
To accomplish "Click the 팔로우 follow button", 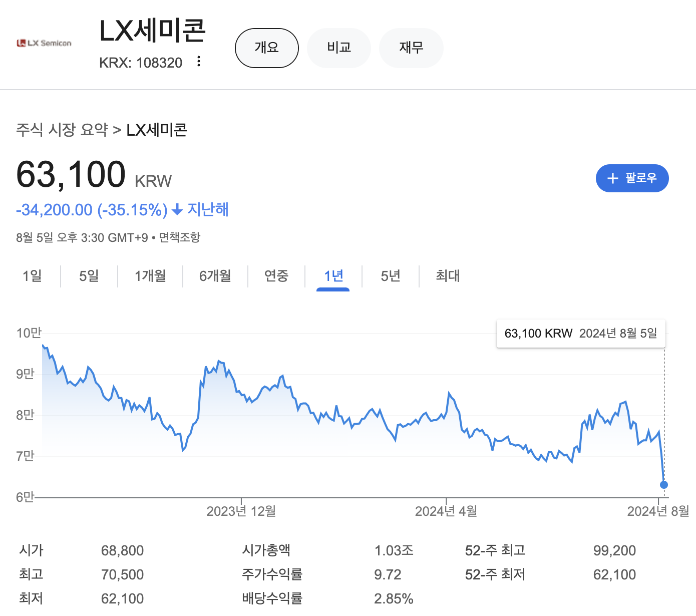I will coord(632,178).
